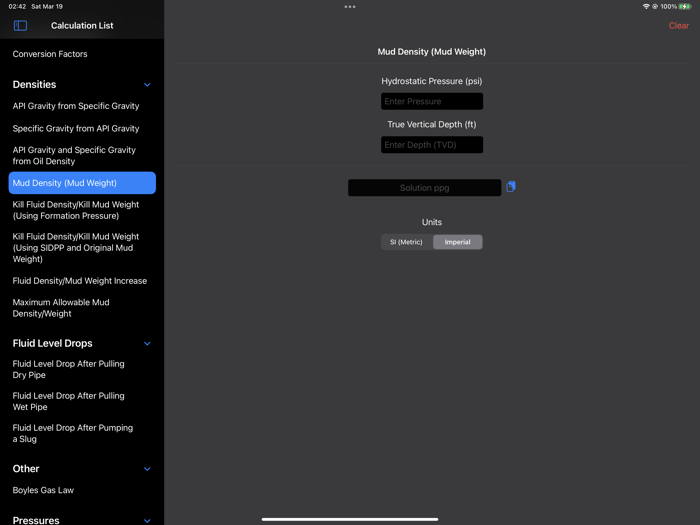Open Specific Gravity from API Gravity

pyautogui.click(x=76, y=129)
